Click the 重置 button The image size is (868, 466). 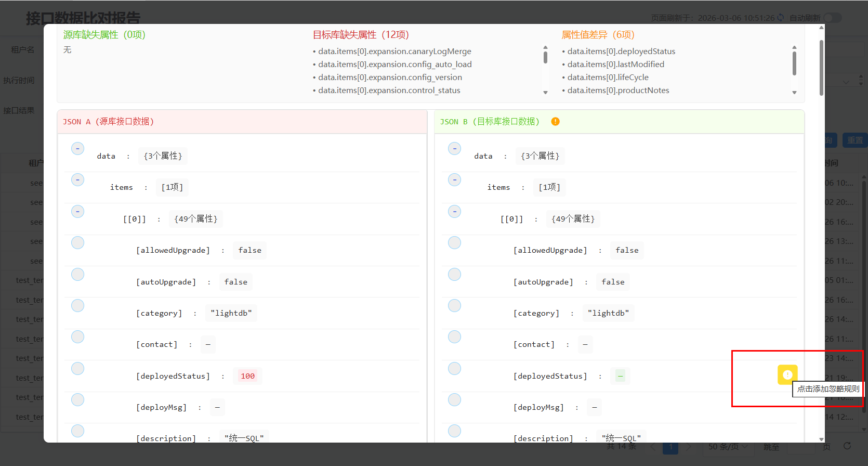[x=855, y=140]
